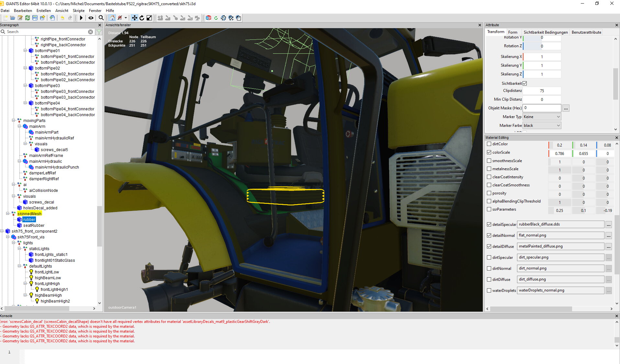Enable the waterDroplets checkbox
Image resolution: width=620 pixels, height=364 pixels.
(x=489, y=290)
